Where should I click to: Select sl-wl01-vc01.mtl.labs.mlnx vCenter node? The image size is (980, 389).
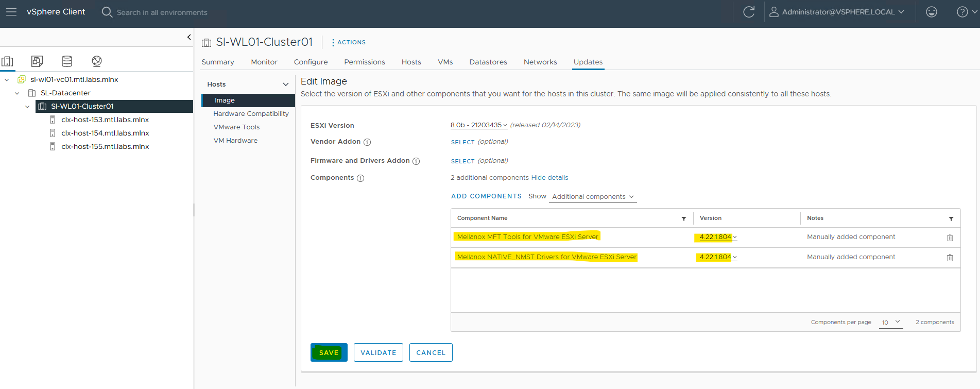click(x=74, y=80)
